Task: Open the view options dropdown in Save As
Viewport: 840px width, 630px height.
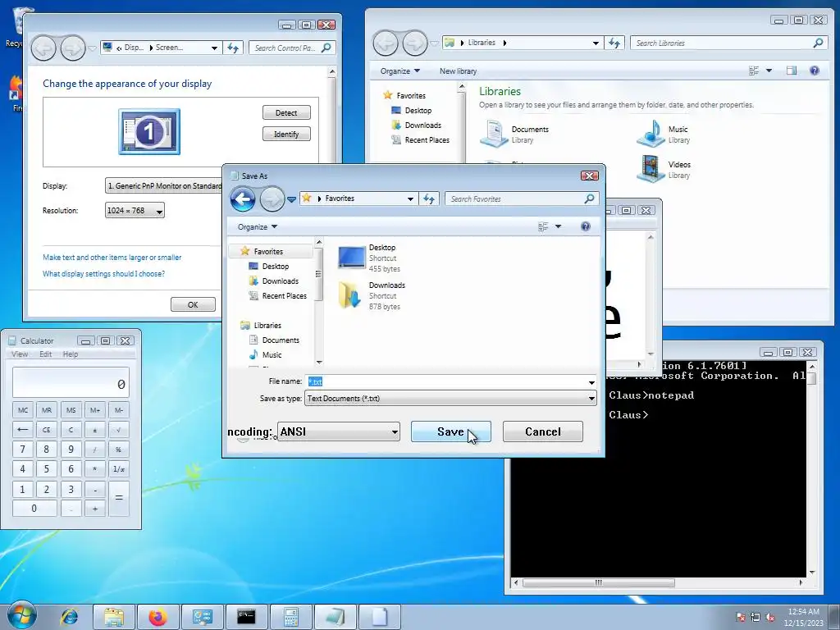Action: point(558,226)
